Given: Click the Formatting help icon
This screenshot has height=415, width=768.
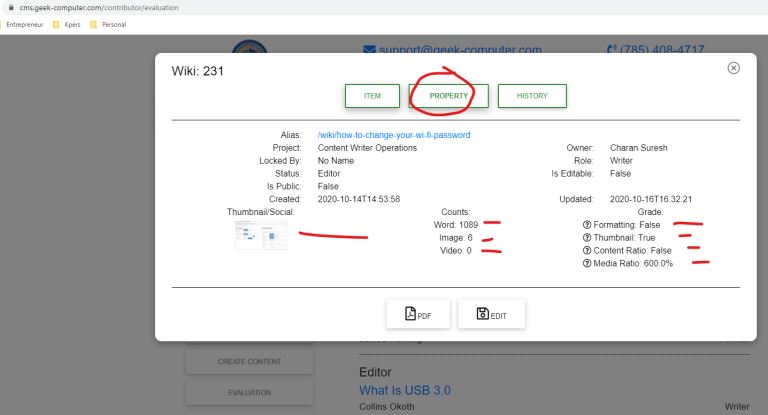Looking at the screenshot, I should [x=587, y=225].
